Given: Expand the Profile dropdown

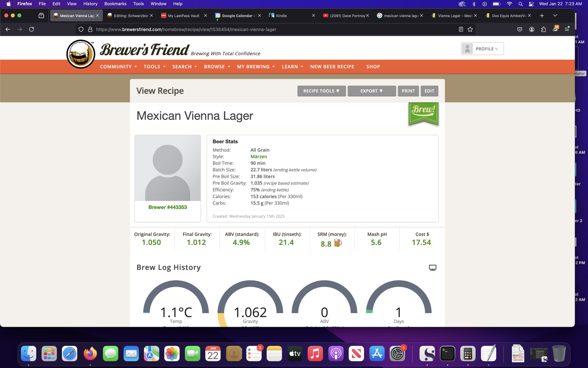Looking at the screenshot, I should (x=482, y=49).
